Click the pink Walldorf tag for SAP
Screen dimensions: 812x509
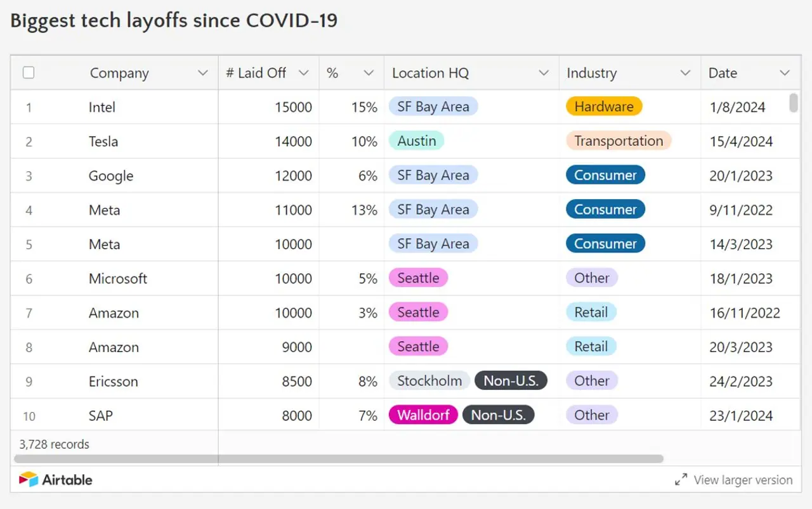[x=423, y=415]
